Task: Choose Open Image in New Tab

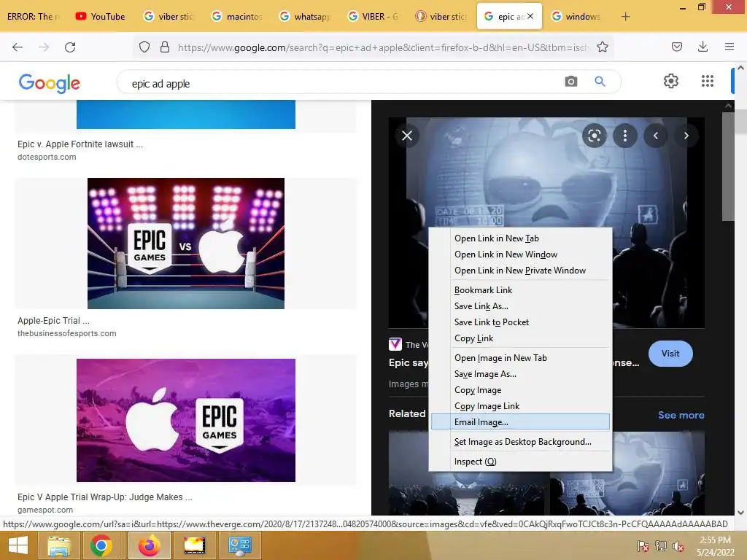Action: tap(520, 357)
